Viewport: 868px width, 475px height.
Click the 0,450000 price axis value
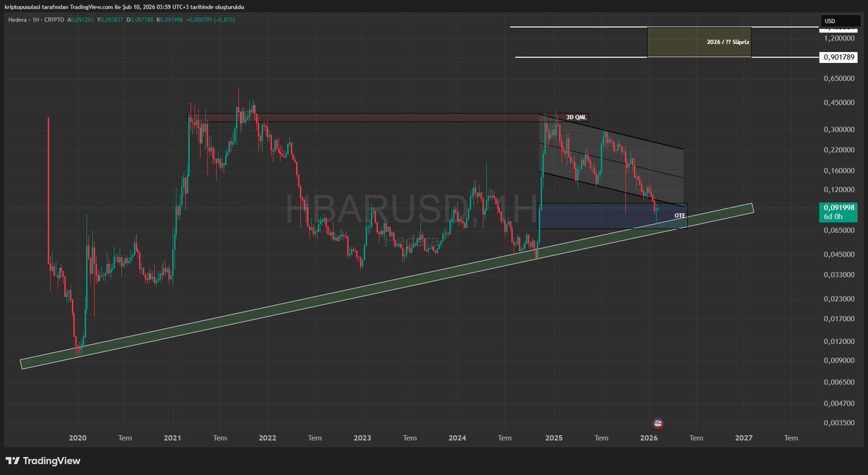coord(839,103)
